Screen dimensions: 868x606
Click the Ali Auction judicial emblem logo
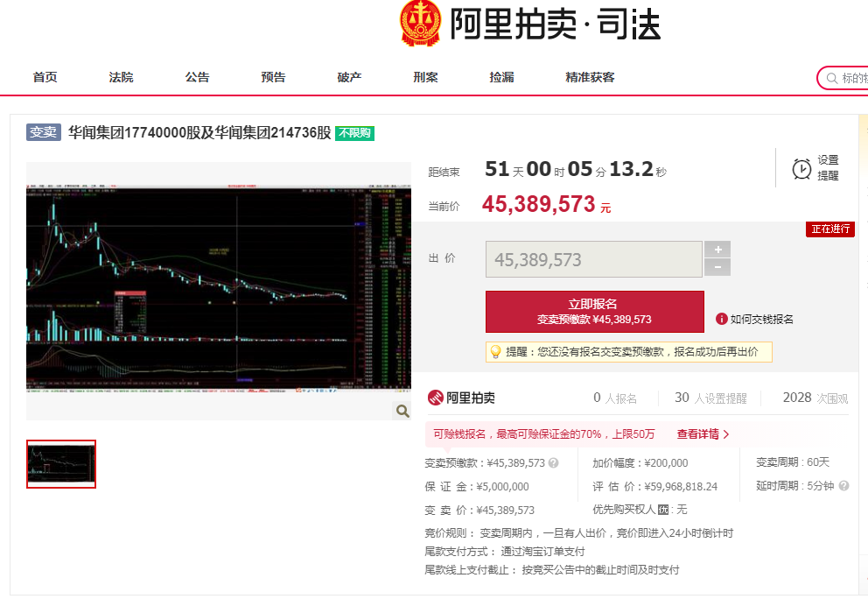pyautogui.click(x=421, y=23)
